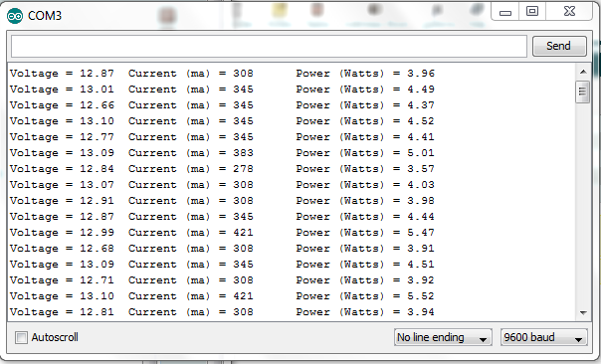Click into the serial message input field
Screen dimensions: 601x364
[x=269, y=47]
